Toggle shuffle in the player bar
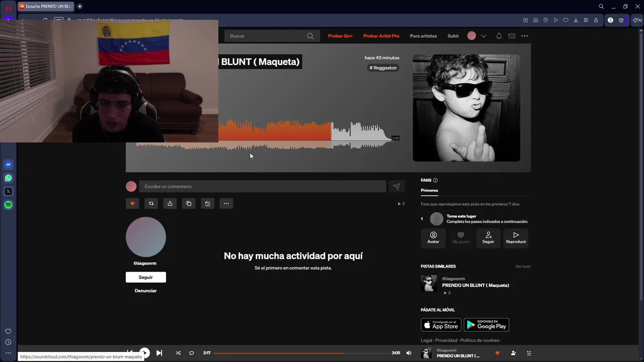 click(x=178, y=353)
